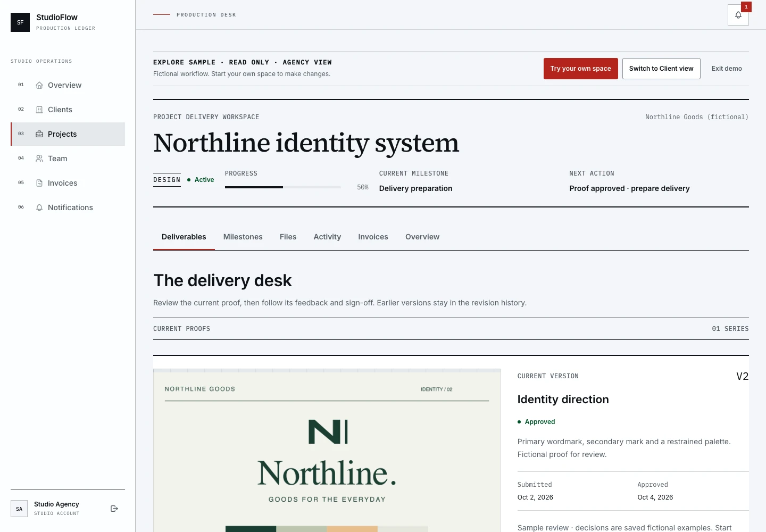
Task: Click the dark green palette swatch
Action: [x=251, y=529]
